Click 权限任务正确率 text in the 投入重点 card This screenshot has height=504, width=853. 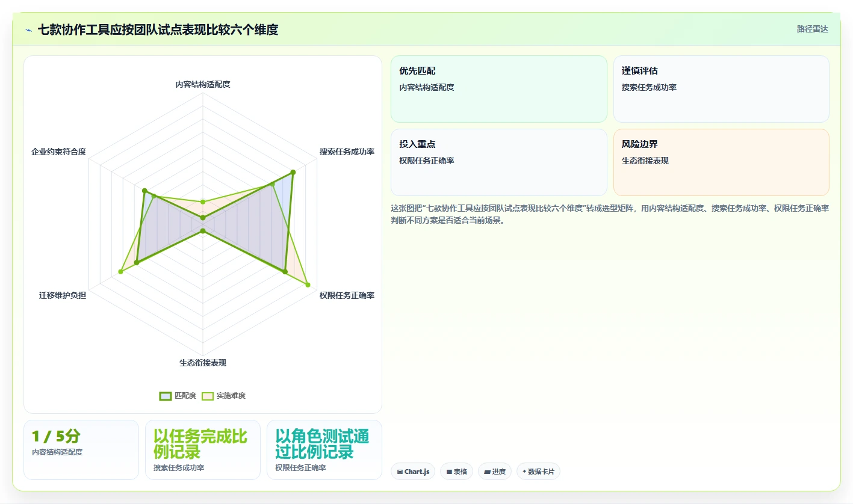pyautogui.click(x=427, y=161)
